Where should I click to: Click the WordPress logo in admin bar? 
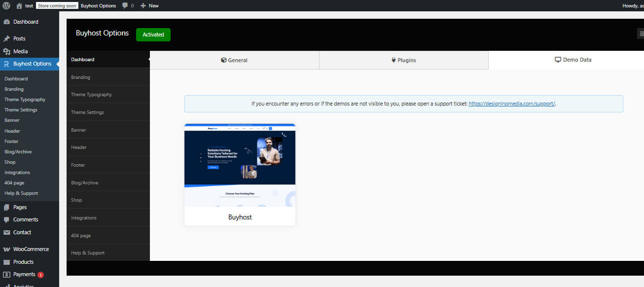pos(6,6)
